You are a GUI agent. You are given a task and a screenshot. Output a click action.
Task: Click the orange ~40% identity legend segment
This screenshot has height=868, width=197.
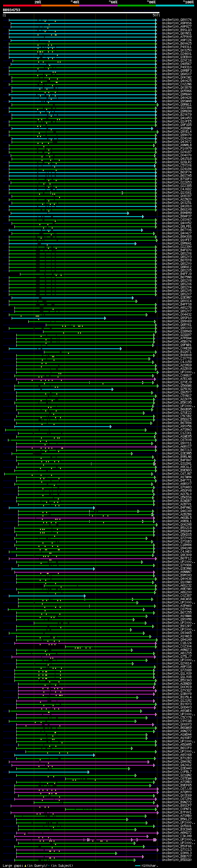[60, 6]
